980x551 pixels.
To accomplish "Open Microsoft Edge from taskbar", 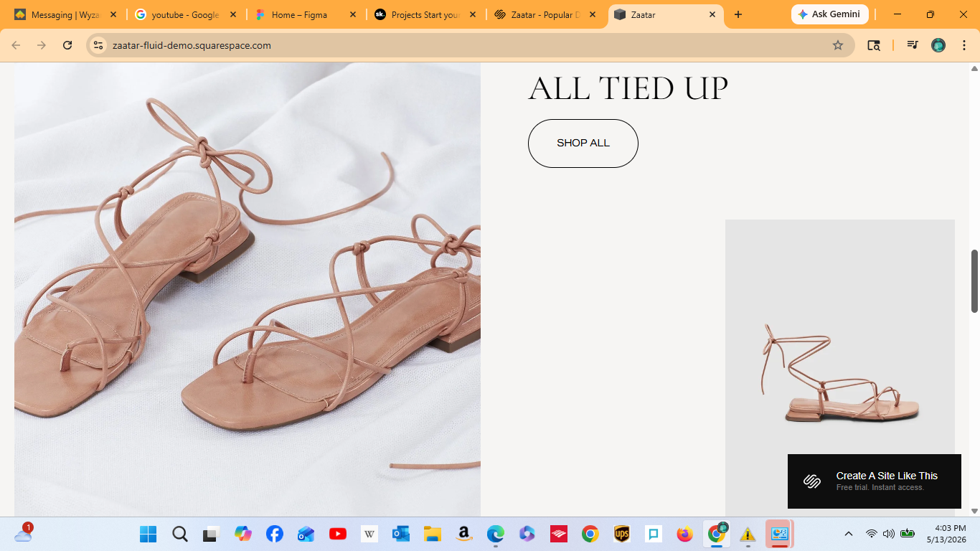I will 495,534.
